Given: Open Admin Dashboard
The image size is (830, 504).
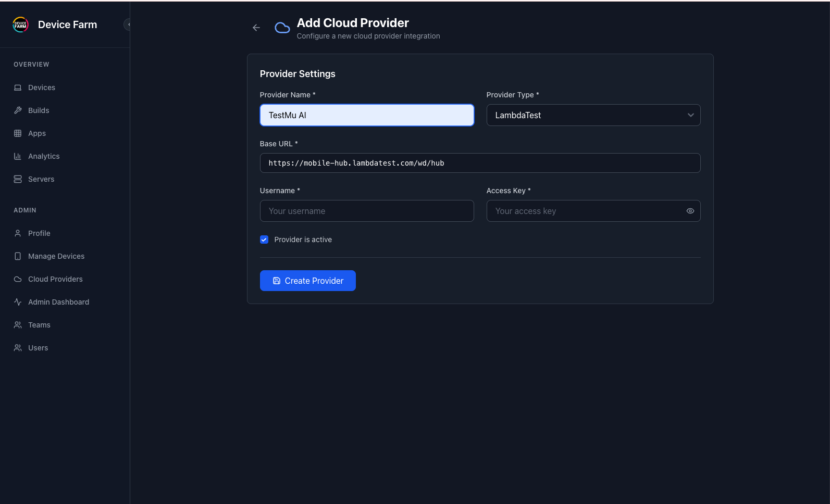Looking at the screenshot, I should [x=58, y=302].
